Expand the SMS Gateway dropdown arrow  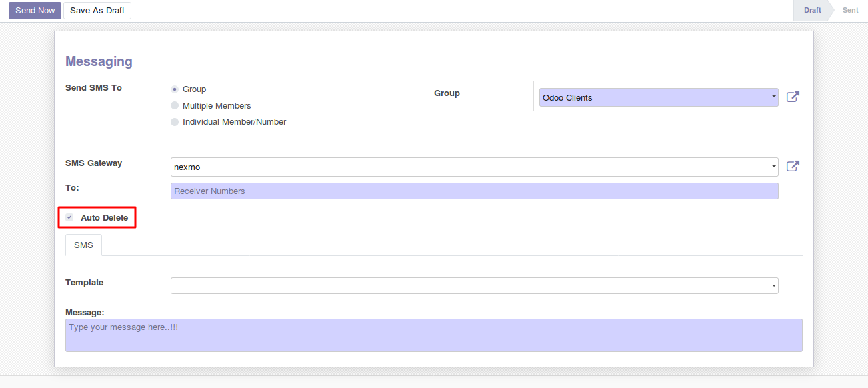[x=773, y=167]
